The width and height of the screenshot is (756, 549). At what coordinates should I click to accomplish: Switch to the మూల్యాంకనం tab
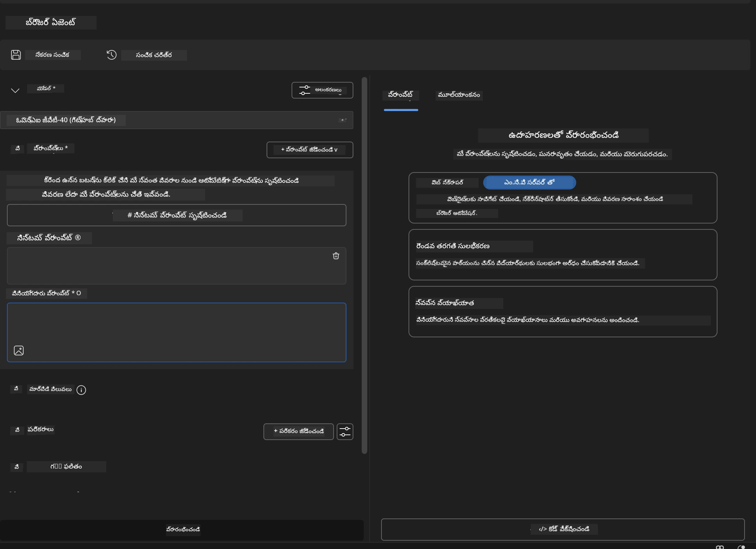459,95
